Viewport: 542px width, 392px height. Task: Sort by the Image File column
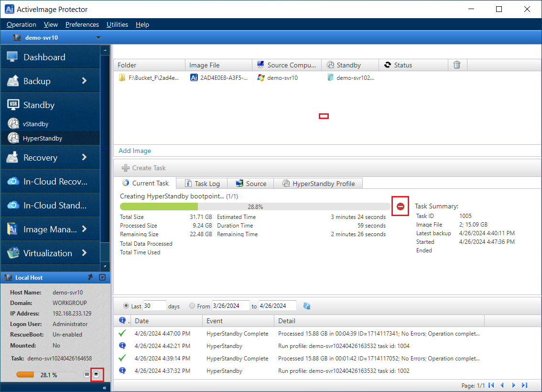(x=218, y=65)
